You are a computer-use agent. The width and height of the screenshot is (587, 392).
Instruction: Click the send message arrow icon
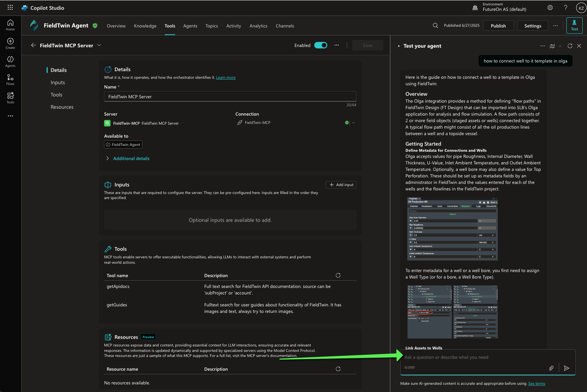[566, 368]
